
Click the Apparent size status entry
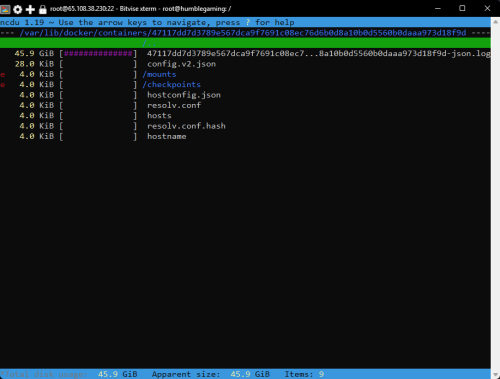211,374
